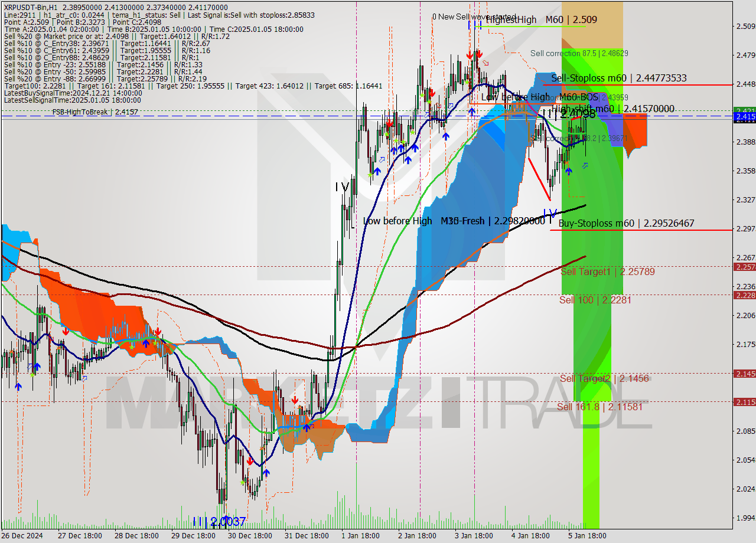
Task: Click the '26 Dec 2024' date axis label
Action: (22, 536)
